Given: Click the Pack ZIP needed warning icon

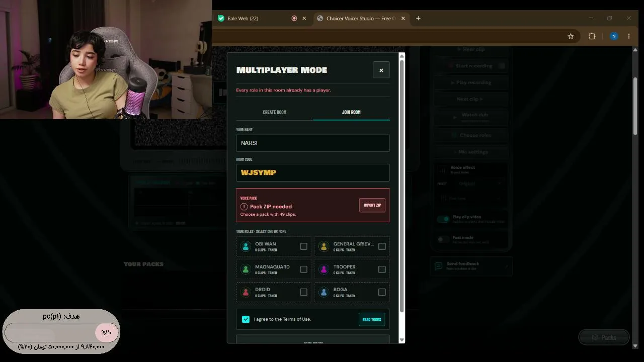Looking at the screenshot, I should point(244,207).
